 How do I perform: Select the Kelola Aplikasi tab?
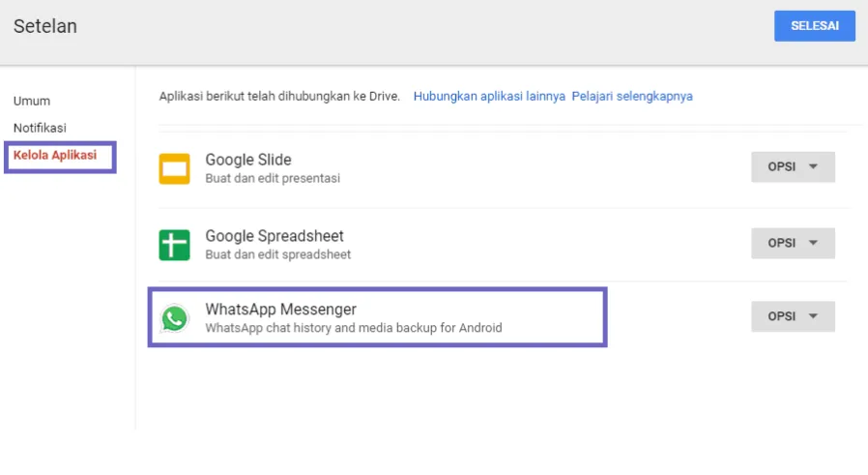(55, 155)
